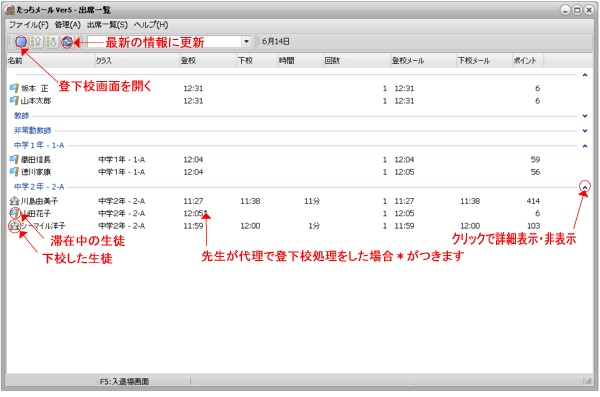Click the status icon beside 織田信長
This screenshot has width=600, height=397.
[14, 159]
